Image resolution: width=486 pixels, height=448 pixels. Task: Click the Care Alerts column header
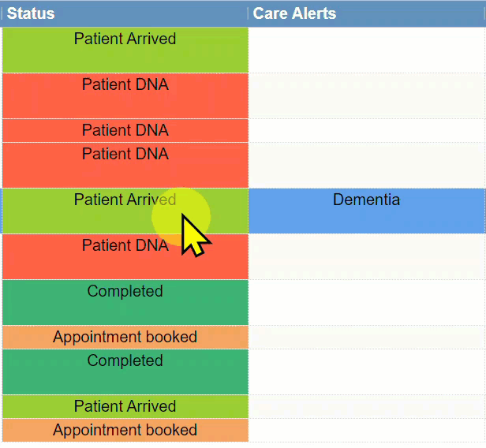tap(294, 13)
